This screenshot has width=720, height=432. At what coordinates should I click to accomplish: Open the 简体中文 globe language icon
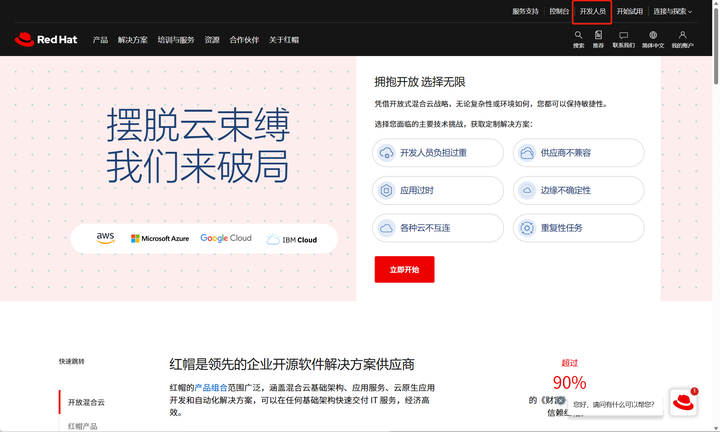[653, 35]
